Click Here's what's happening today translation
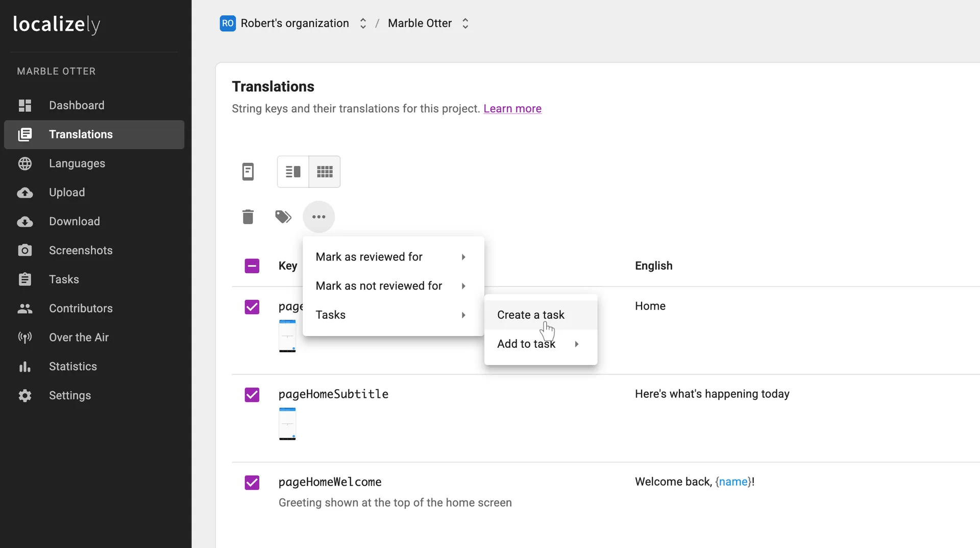The height and width of the screenshot is (548, 980). [x=712, y=394]
